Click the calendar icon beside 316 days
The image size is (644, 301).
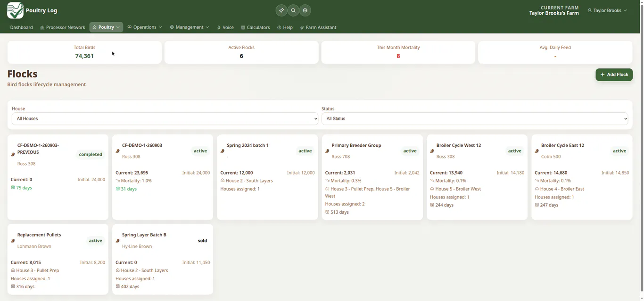[x=13, y=287]
